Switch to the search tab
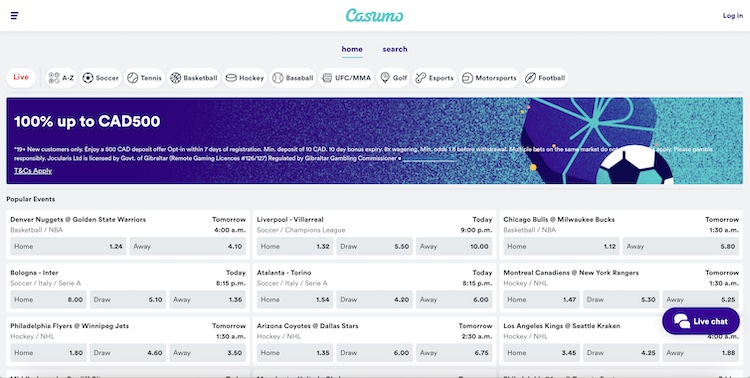Viewport: 750px width, 378px height. pos(395,49)
